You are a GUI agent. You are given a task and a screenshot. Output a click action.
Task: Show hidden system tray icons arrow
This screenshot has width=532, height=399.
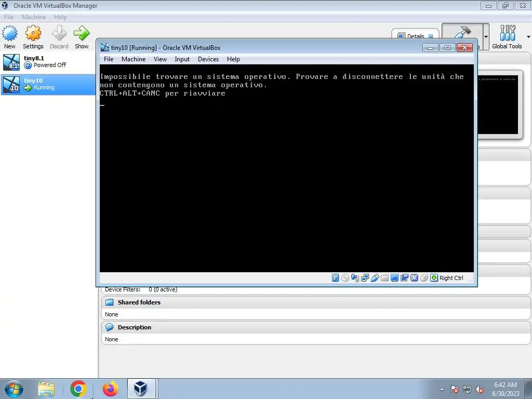[x=442, y=389]
